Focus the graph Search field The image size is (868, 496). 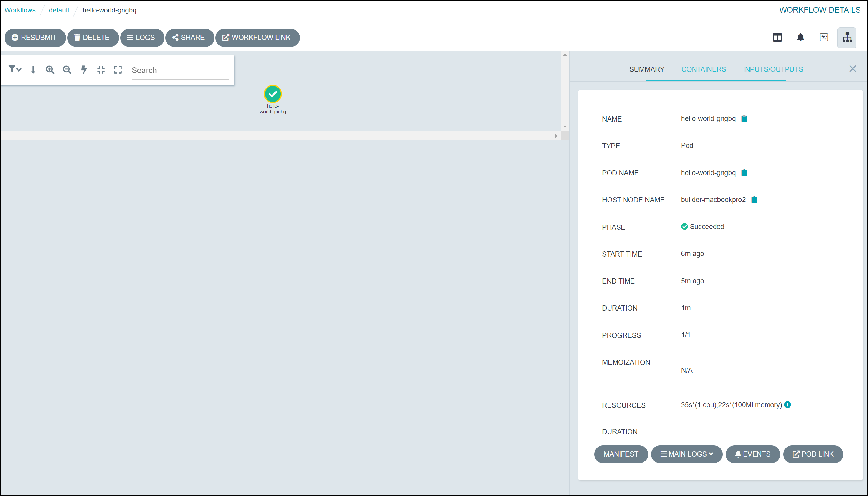point(180,71)
